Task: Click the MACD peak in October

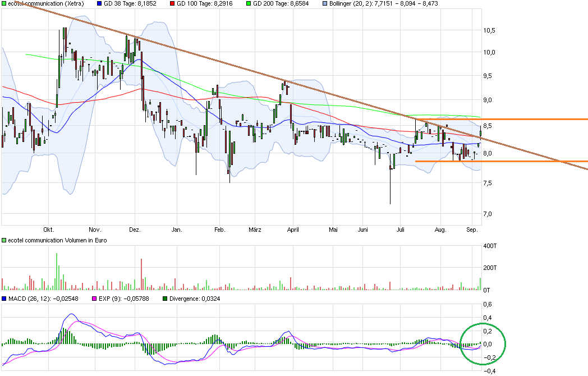Action: pyautogui.click(x=72, y=314)
